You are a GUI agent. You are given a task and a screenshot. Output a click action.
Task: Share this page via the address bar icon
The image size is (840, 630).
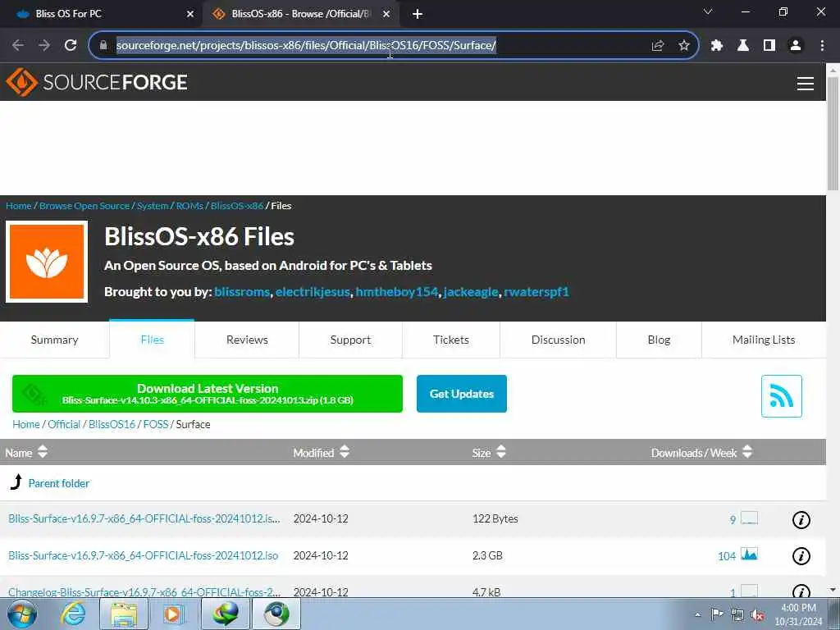tap(658, 46)
